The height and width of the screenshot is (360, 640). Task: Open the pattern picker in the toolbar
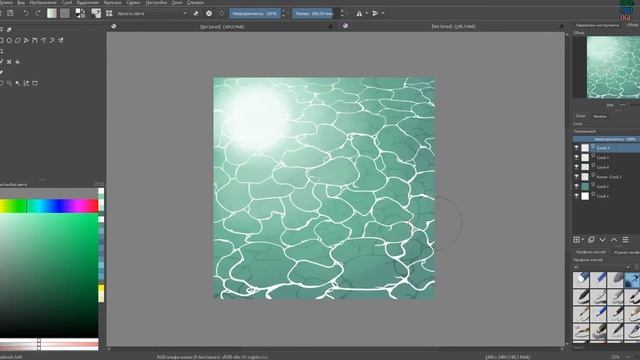point(65,13)
